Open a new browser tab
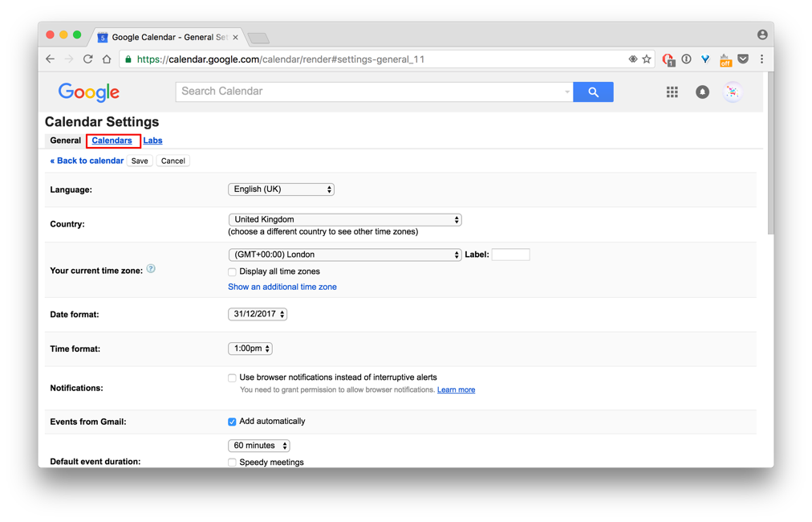Viewport: 812px width, 522px height. [x=258, y=38]
